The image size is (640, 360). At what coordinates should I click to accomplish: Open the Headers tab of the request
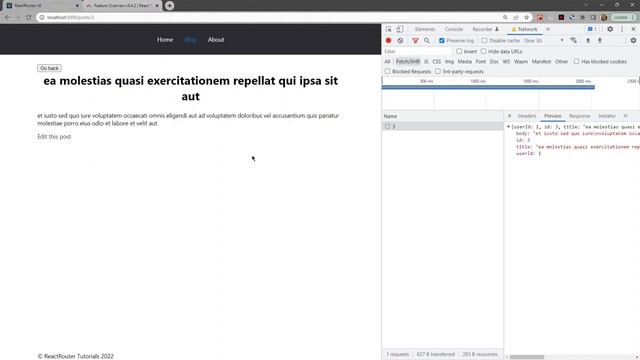(x=527, y=116)
